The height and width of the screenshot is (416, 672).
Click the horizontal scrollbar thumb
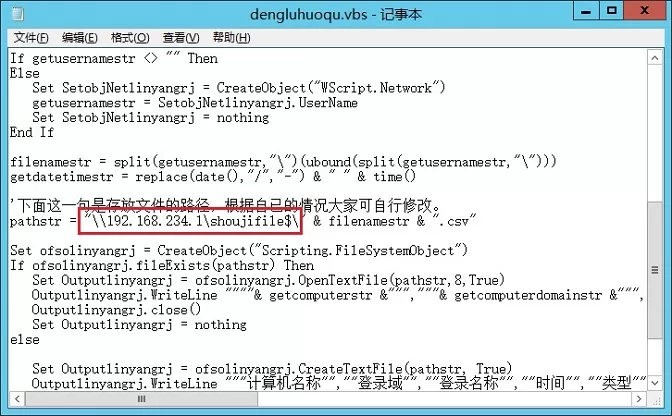142,399
